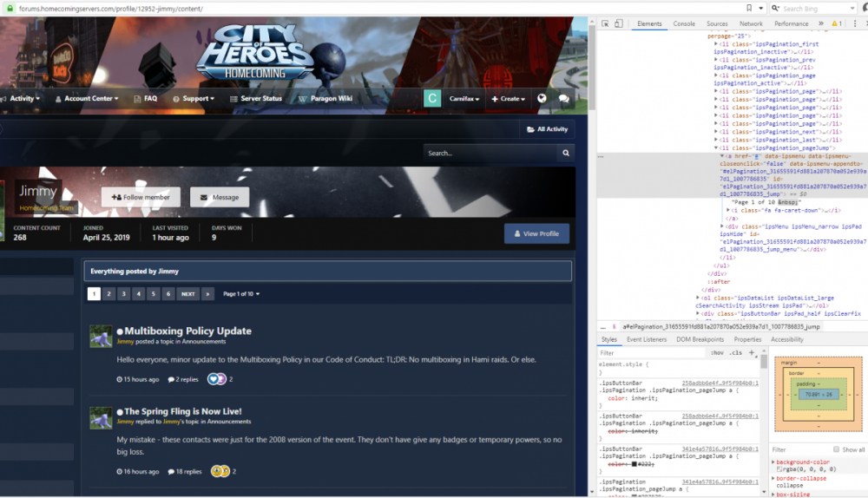Switch to the Event Listeners tab

click(x=647, y=339)
